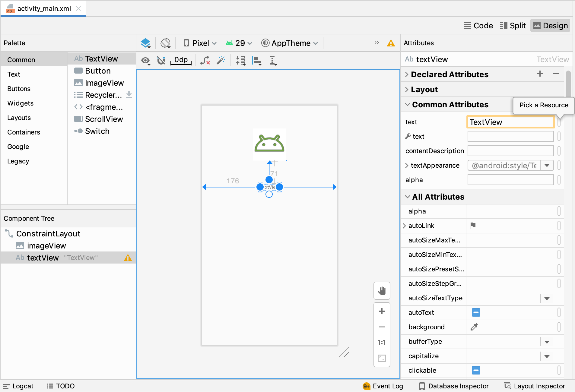575x392 pixels.
Task: Click the Select Design Surface layers icon
Action: [145, 43]
